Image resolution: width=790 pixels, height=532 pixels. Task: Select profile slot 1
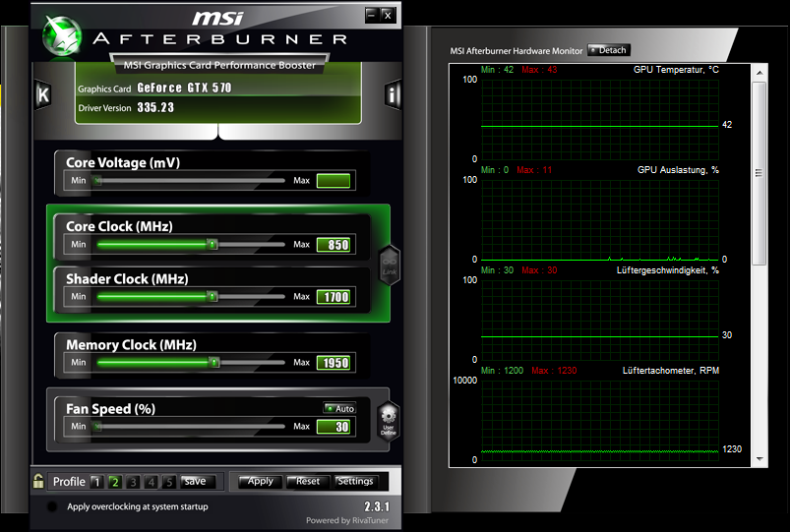[x=96, y=482]
